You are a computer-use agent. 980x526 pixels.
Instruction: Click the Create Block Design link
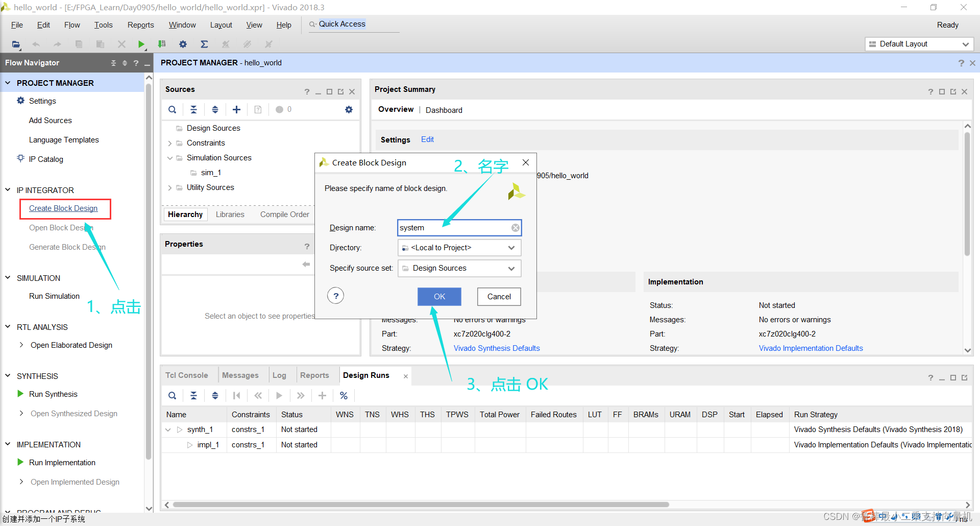click(63, 208)
